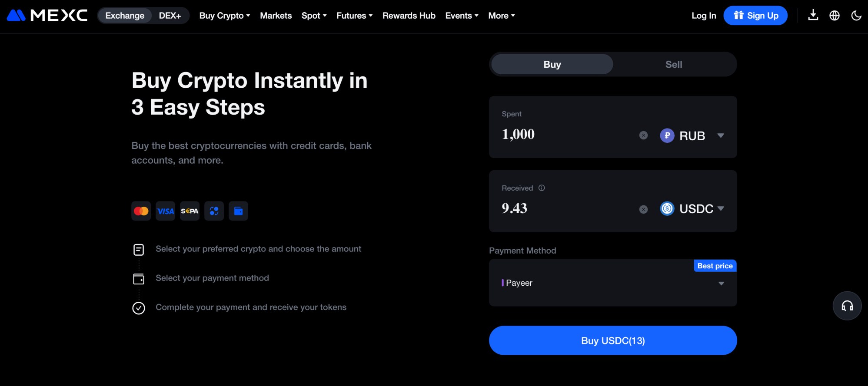Switch to DEX+ mode
868x386 pixels.
(x=170, y=16)
